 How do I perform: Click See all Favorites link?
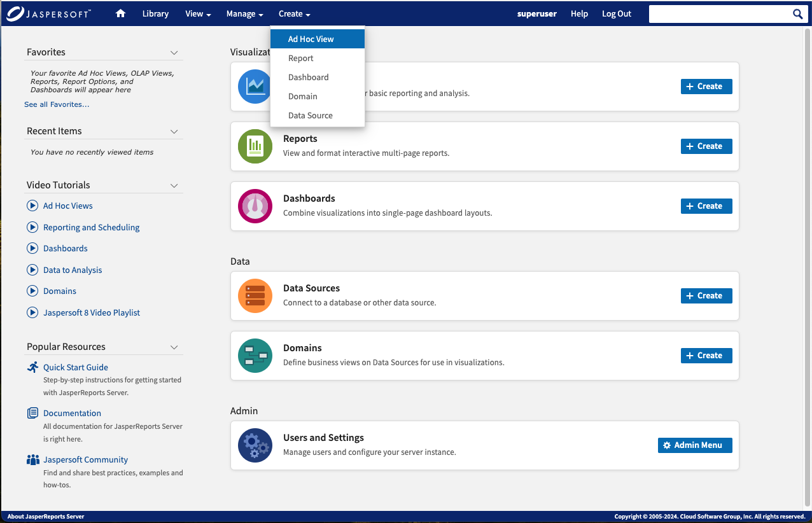pyautogui.click(x=57, y=104)
